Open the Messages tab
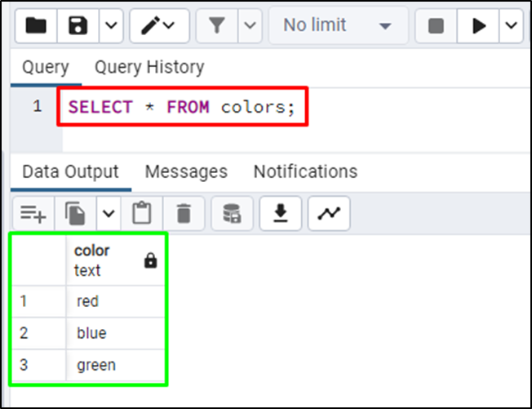The width and height of the screenshot is (532, 409). point(186,171)
